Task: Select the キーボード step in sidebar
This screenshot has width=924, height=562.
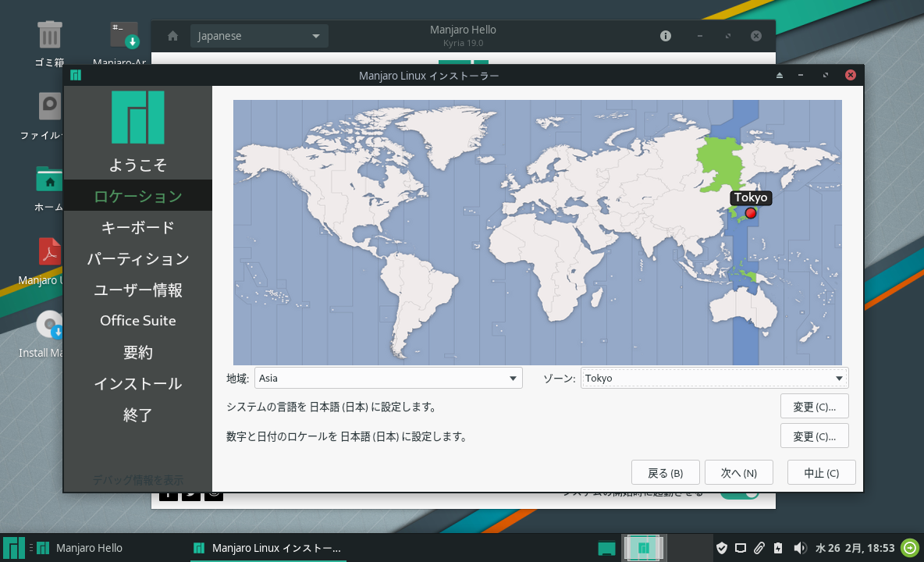Action: pos(138,227)
